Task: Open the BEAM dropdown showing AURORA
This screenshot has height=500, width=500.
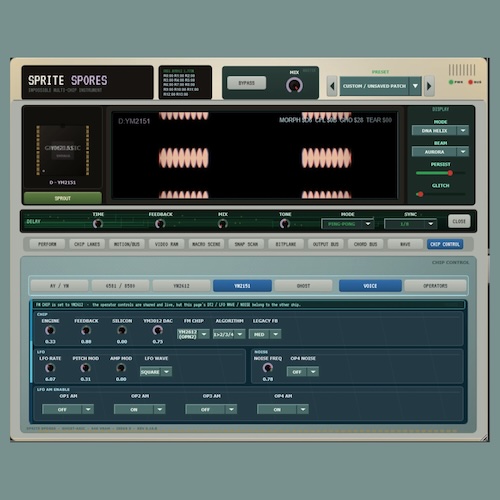Action: point(440,152)
